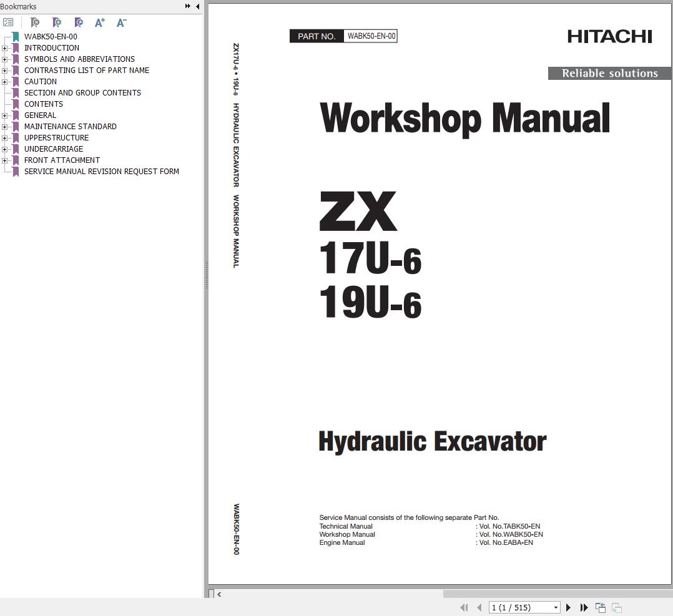Click the SERVICE MANUAL REVISION ribbon icon
Viewport: 673px width, 616px height.
[x=16, y=172]
